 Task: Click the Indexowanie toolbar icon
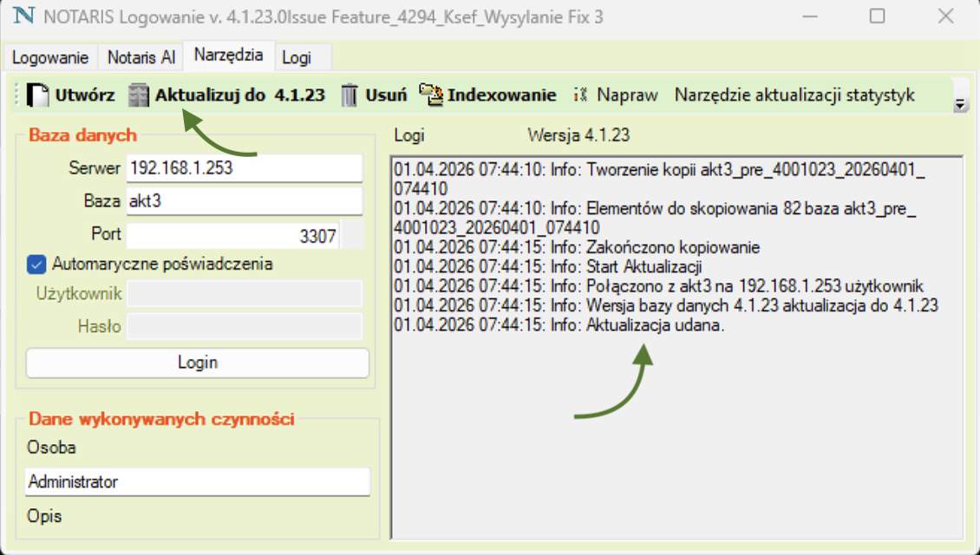431,95
